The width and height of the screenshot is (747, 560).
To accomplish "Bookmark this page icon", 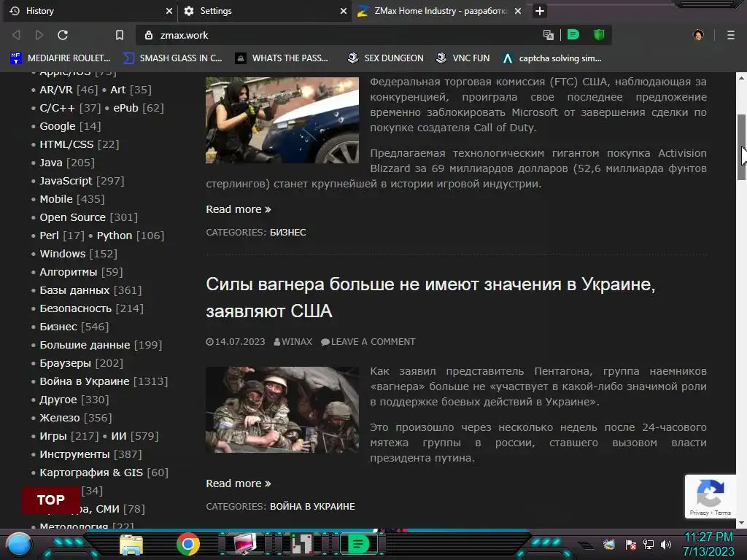I will pyautogui.click(x=120, y=35).
